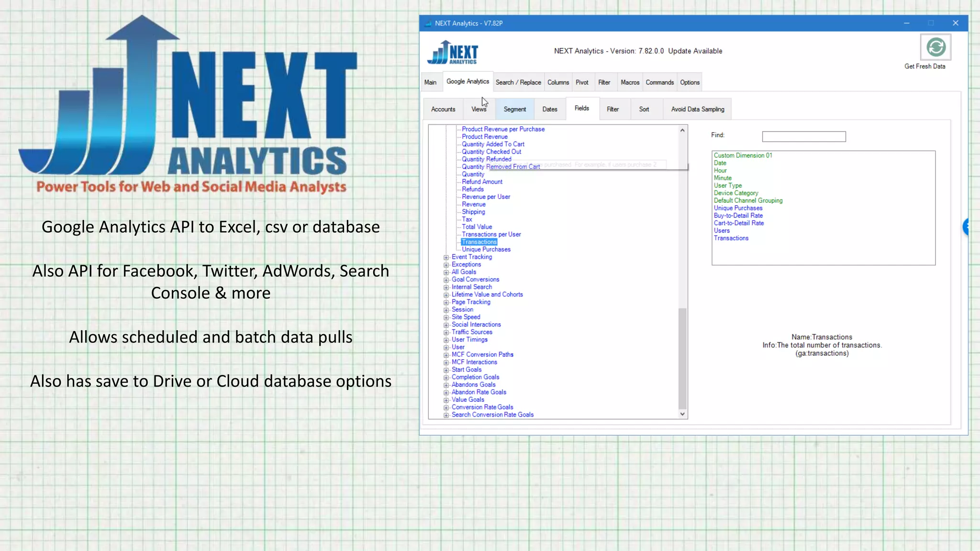The image size is (980, 551).
Task: Click the NEXT Analytics logo in the app header
Action: click(452, 52)
